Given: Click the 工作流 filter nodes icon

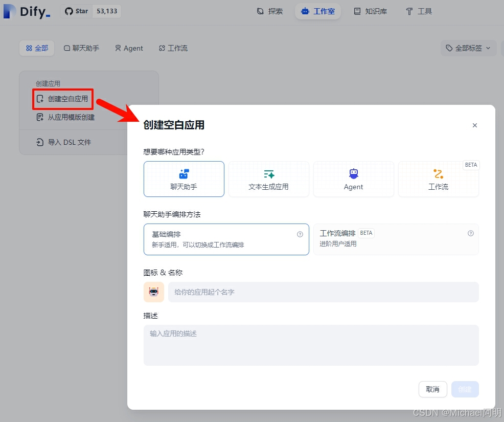Looking at the screenshot, I should pyautogui.click(x=162, y=48).
